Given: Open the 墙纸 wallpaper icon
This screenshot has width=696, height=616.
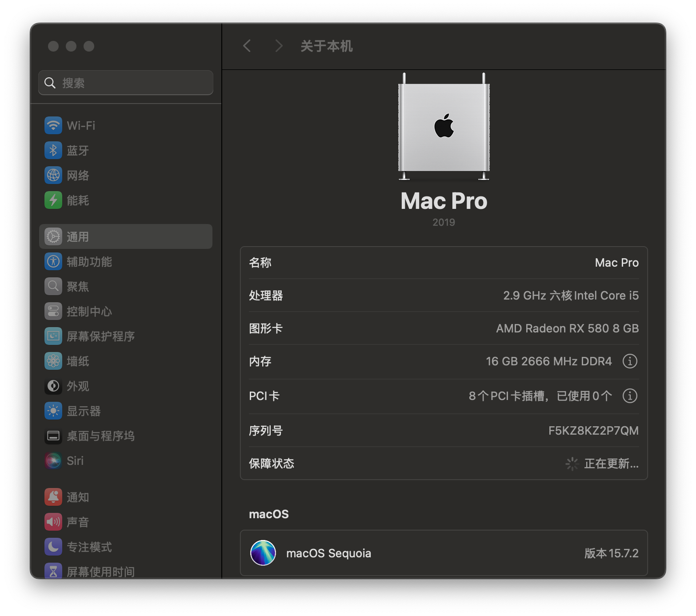Looking at the screenshot, I should [53, 361].
